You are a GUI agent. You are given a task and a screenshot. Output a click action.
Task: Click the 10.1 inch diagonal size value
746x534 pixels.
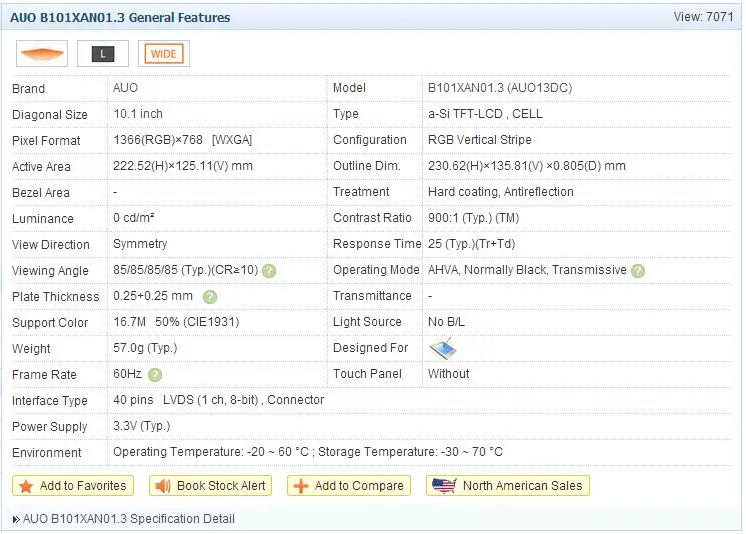pyautogui.click(x=138, y=114)
